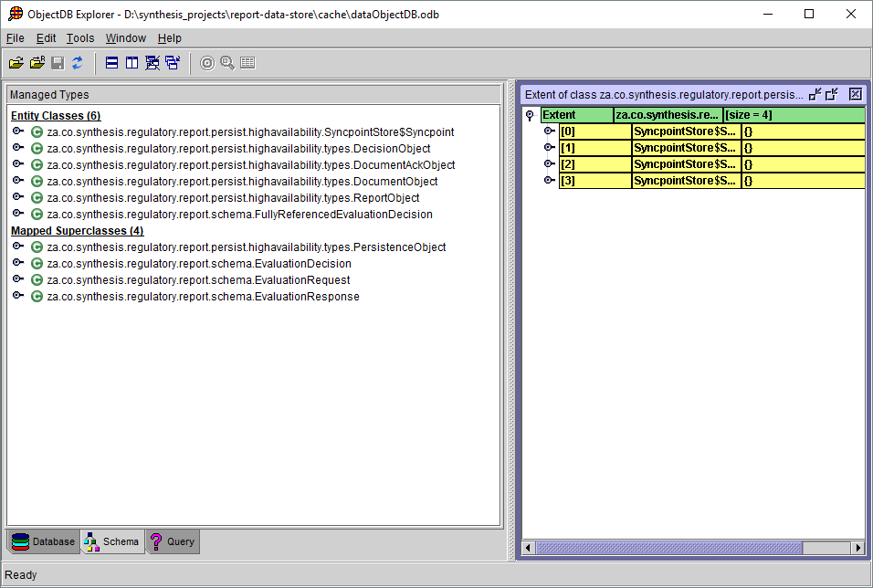Click the cascade windows toolbar icon
This screenshot has width=873, height=588.
tap(173, 63)
